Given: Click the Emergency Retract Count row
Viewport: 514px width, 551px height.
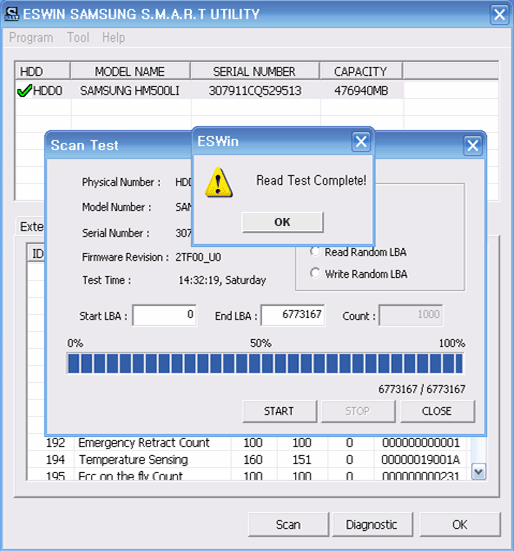Looking at the screenshot, I should [x=247, y=443].
